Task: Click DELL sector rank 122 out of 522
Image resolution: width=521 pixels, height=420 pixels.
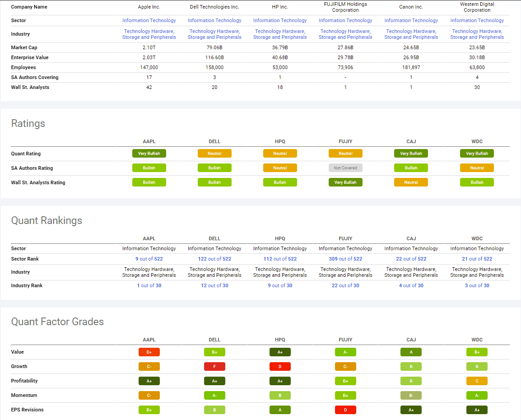Action: (x=214, y=259)
